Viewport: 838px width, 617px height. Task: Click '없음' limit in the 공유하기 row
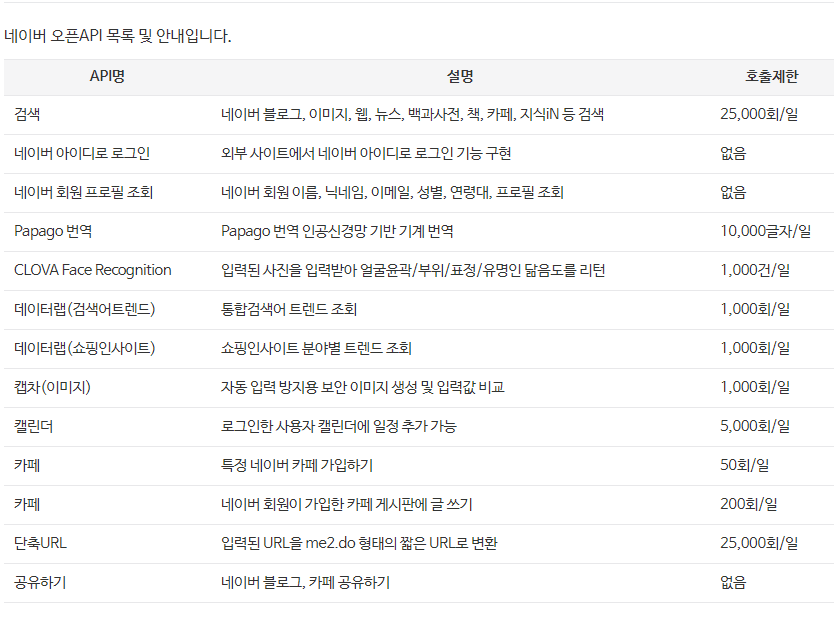733,583
